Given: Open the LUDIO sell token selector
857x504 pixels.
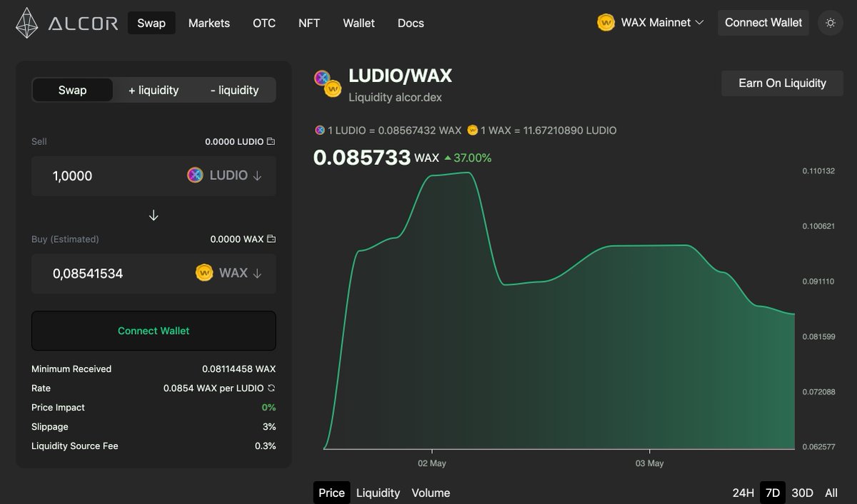Looking at the screenshot, I should (225, 176).
